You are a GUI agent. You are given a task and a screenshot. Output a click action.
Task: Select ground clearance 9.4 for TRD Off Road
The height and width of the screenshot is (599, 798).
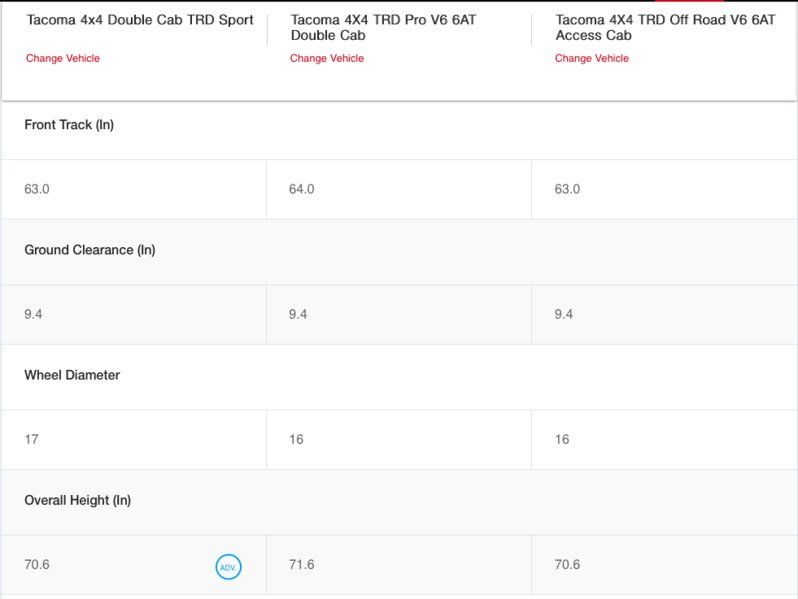tap(563, 315)
